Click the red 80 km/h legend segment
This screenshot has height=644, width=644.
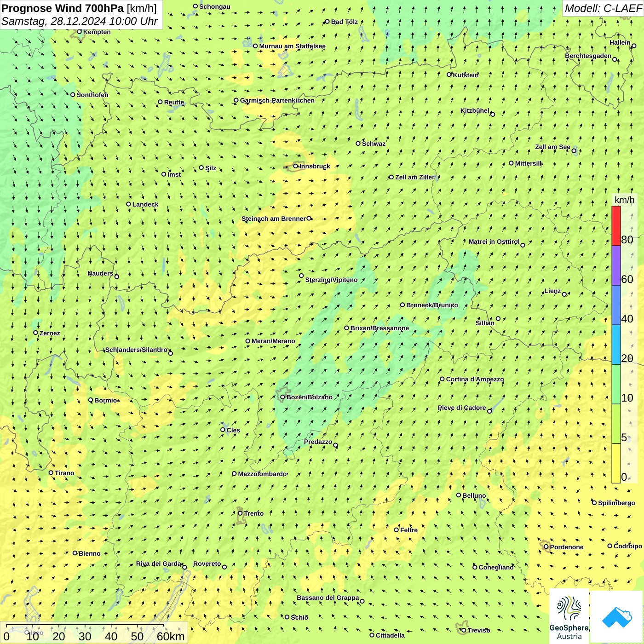(x=616, y=226)
